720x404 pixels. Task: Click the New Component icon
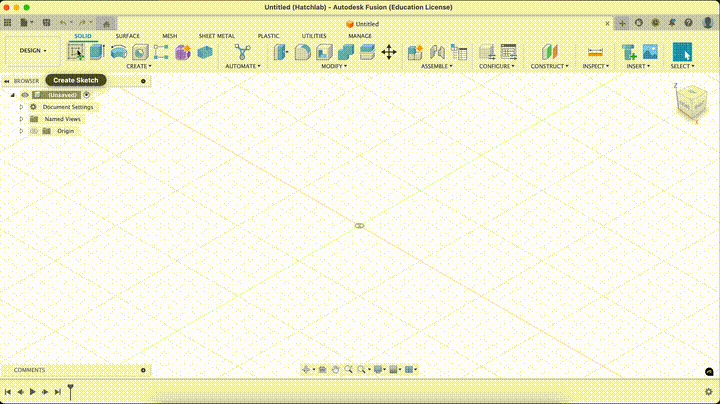pyautogui.click(x=415, y=52)
